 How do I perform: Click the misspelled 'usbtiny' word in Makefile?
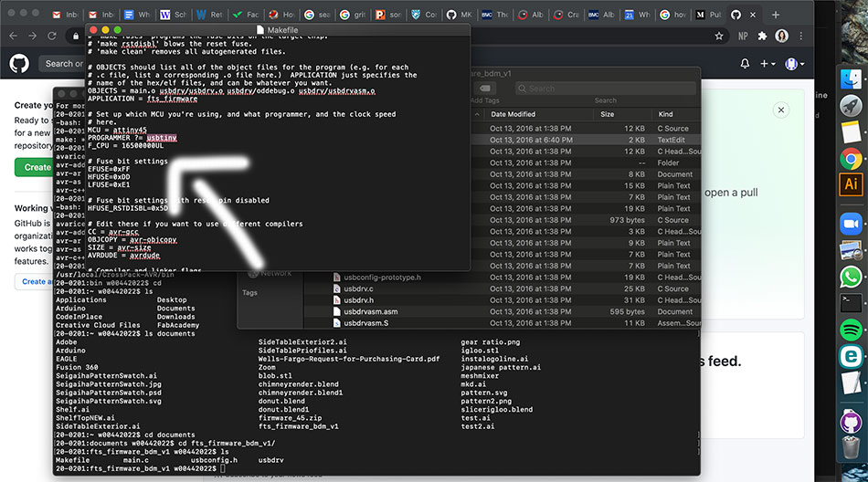[x=162, y=138]
